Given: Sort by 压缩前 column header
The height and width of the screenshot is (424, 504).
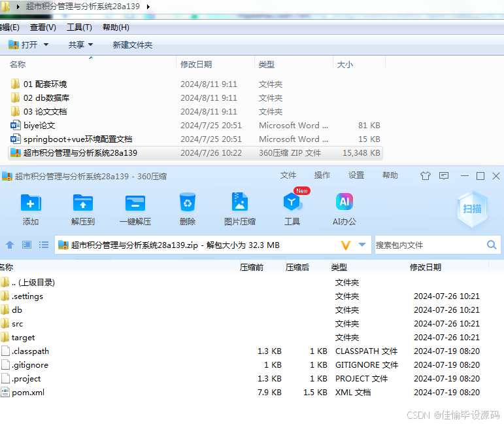Looking at the screenshot, I should click(252, 268).
